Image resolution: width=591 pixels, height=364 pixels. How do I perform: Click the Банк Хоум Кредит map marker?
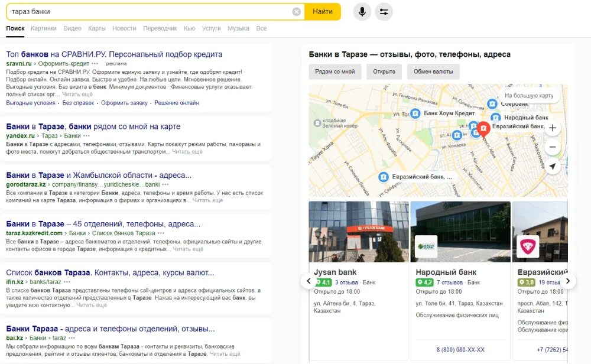415,113
